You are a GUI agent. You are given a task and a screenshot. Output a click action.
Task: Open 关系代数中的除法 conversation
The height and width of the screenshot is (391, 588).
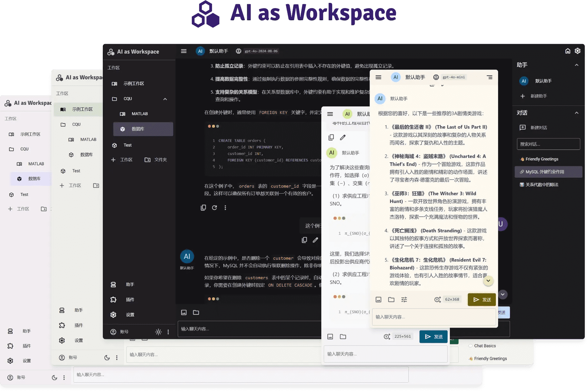tap(548, 185)
